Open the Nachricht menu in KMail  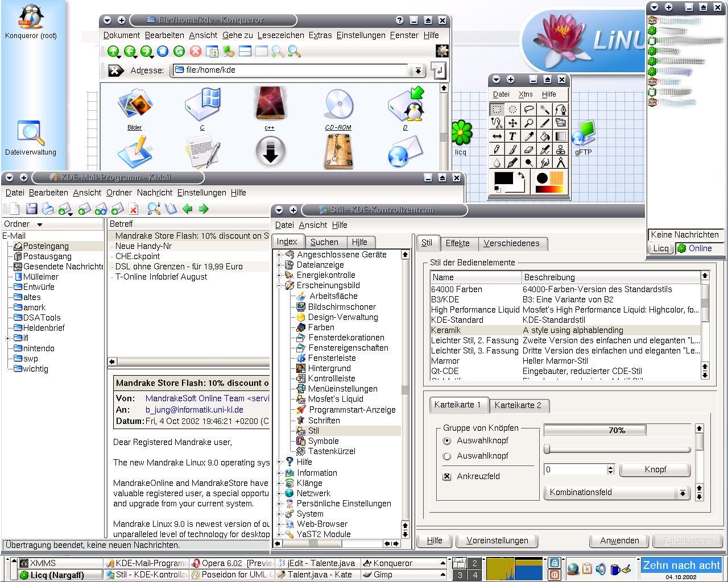[155, 193]
